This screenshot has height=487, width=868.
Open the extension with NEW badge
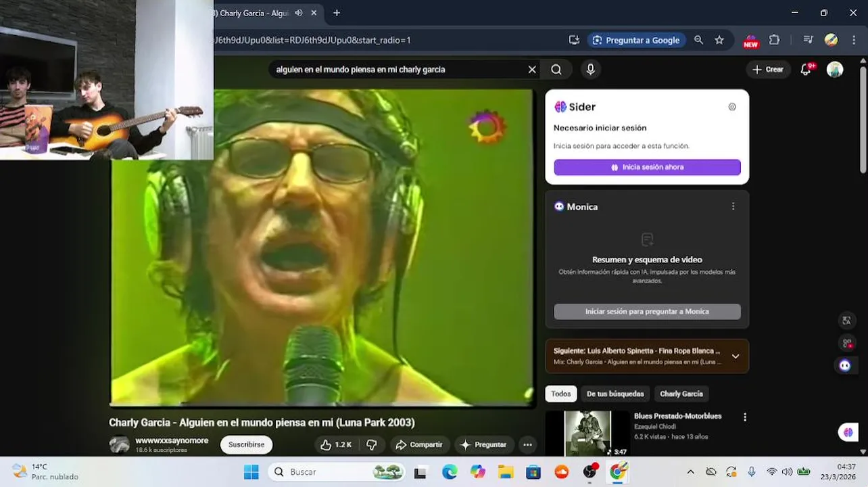(750, 41)
